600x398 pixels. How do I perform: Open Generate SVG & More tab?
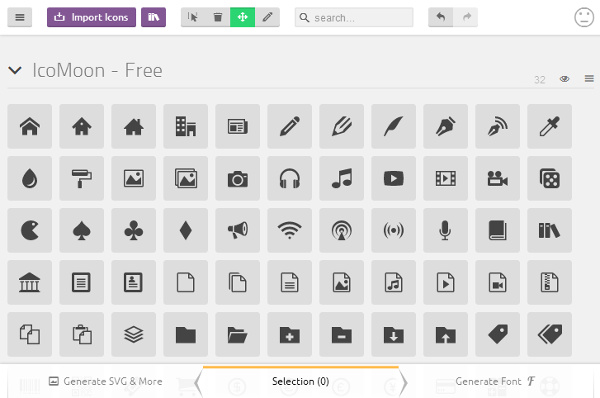click(x=105, y=381)
